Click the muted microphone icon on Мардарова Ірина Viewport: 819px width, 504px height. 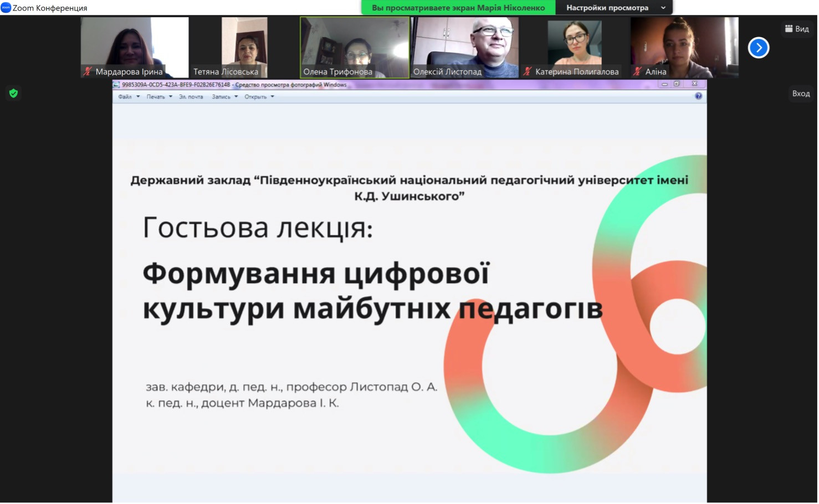pos(88,71)
